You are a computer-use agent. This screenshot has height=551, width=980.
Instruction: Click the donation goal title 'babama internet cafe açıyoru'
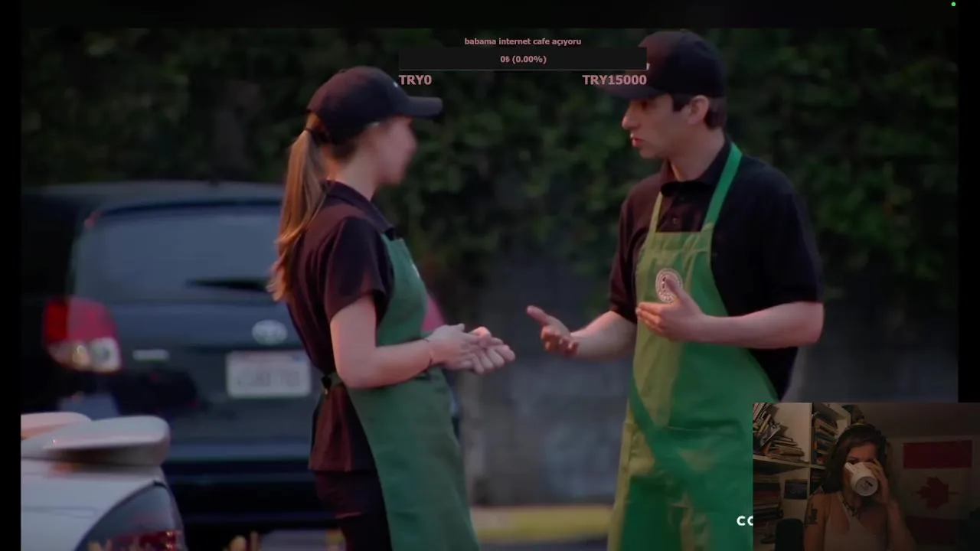(x=522, y=41)
